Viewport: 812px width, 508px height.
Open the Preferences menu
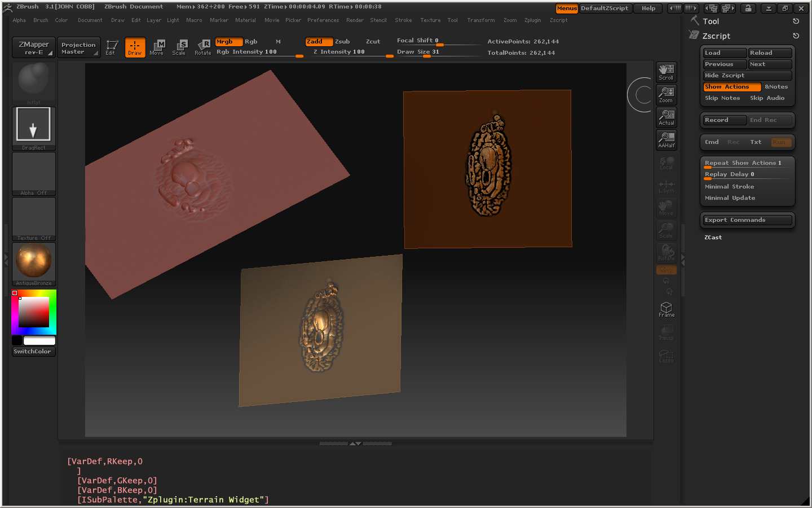(x=323, y=20)
